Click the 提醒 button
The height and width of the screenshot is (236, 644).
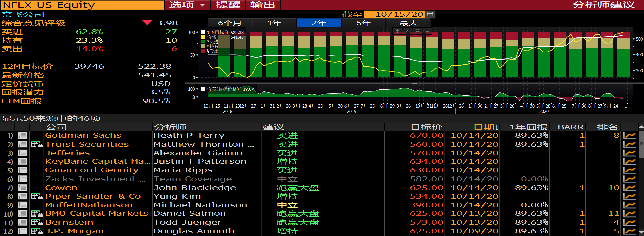click(228, 5)
